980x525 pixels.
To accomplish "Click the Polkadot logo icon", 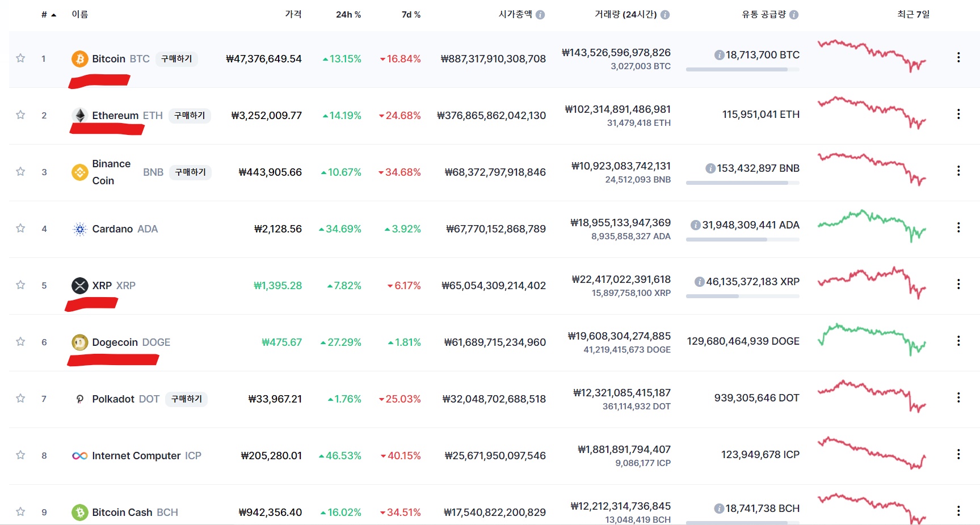I will point(79,399).
